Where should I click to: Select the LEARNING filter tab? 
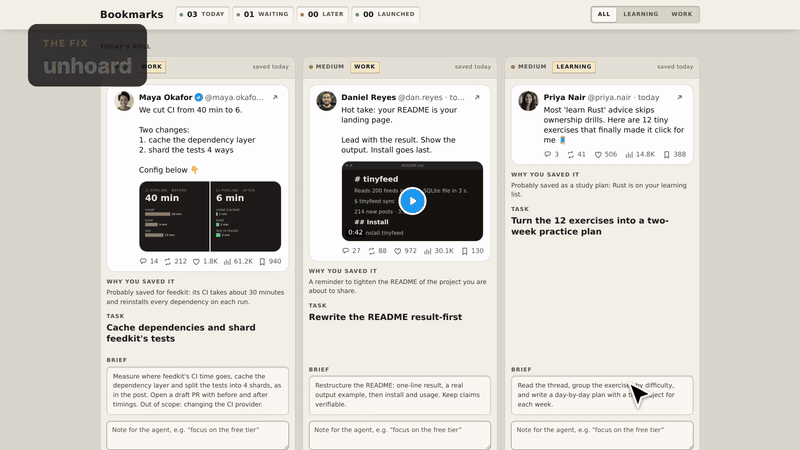(x=640, y=14)
